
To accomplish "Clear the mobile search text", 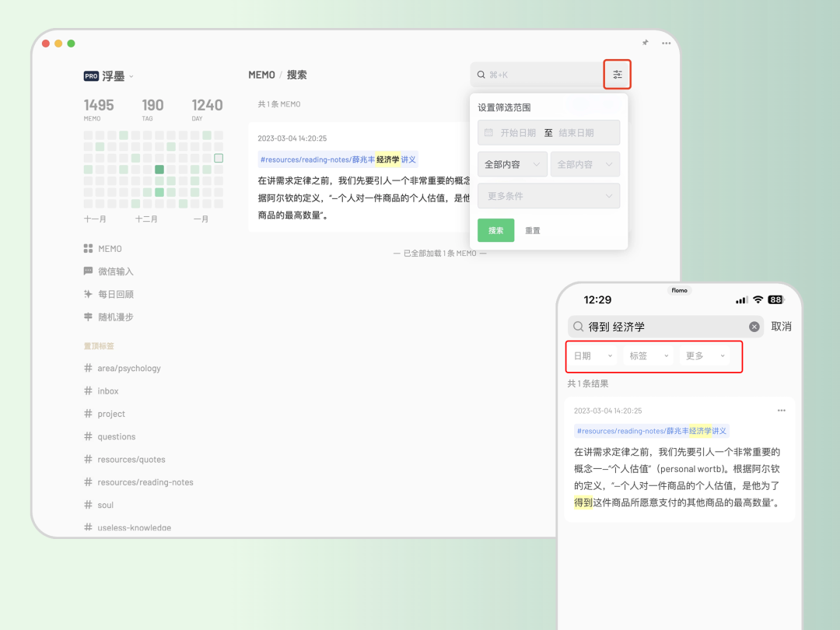I will pos(754,327).
